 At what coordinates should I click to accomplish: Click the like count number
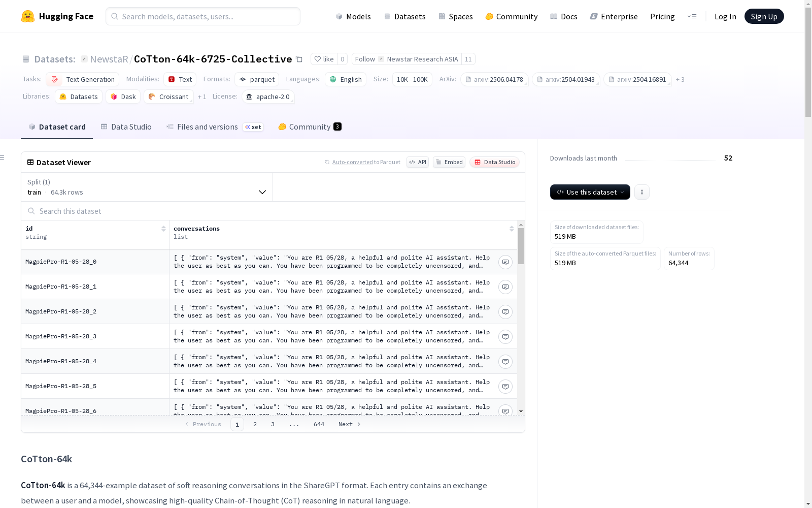tap(343, 59)
